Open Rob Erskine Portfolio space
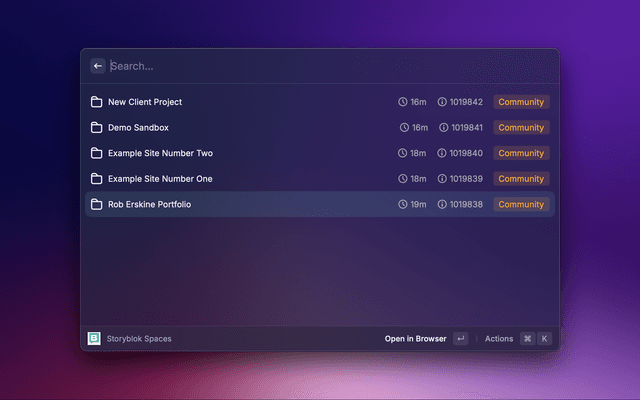The height and width of the screenshot is (400, 640). 149,204
